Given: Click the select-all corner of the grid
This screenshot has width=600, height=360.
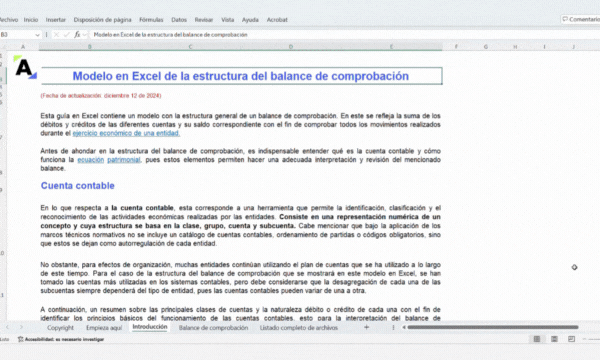Looking at the screenshot, I should (3, 47).
